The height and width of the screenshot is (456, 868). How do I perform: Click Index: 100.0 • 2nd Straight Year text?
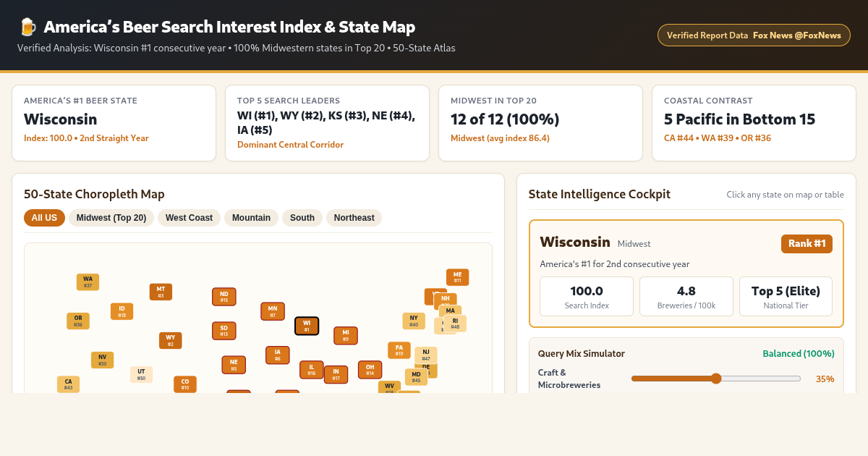click(86, 138)
